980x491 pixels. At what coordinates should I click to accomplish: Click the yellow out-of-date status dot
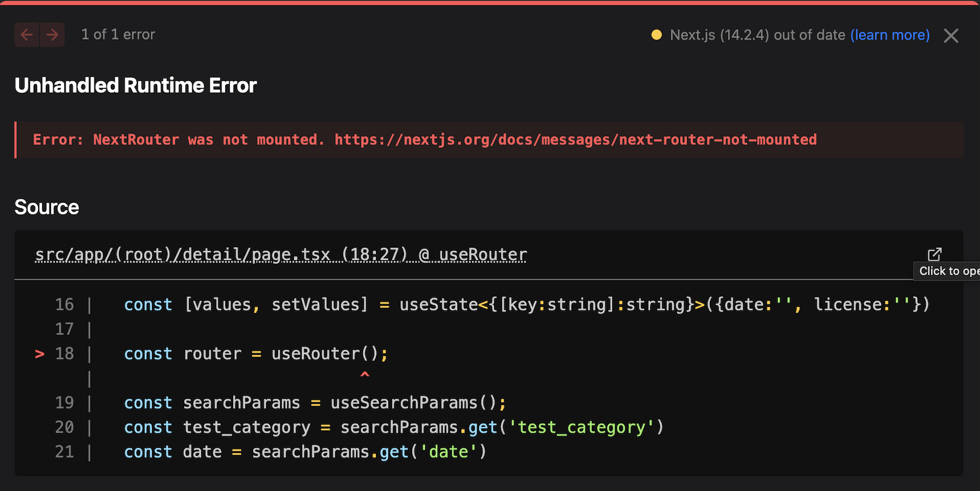tap(657, 35)
